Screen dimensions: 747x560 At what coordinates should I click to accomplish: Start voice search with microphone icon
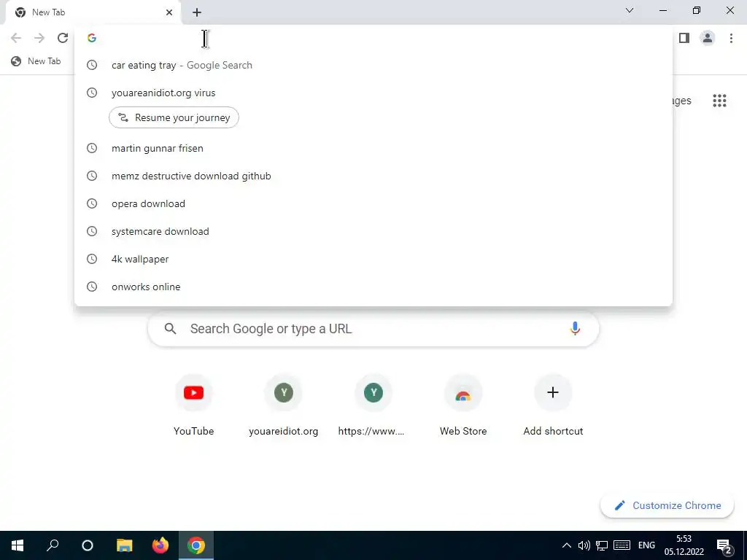pyautogui.click(x=575, y=328)
